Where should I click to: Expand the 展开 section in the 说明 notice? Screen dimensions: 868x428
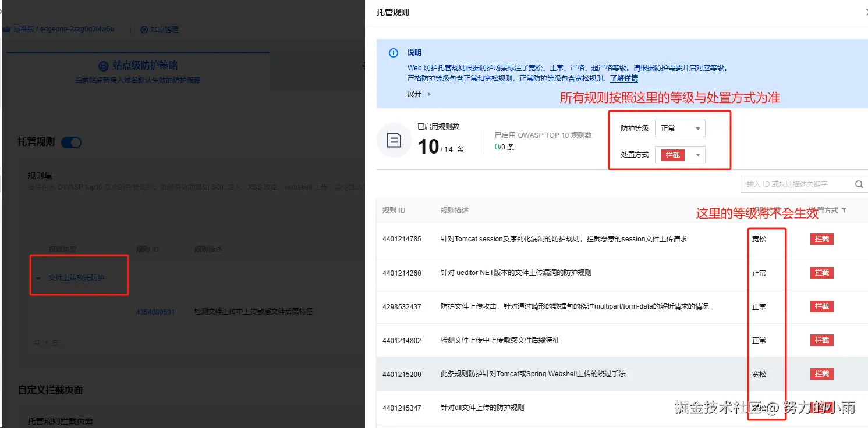(419, 94)
